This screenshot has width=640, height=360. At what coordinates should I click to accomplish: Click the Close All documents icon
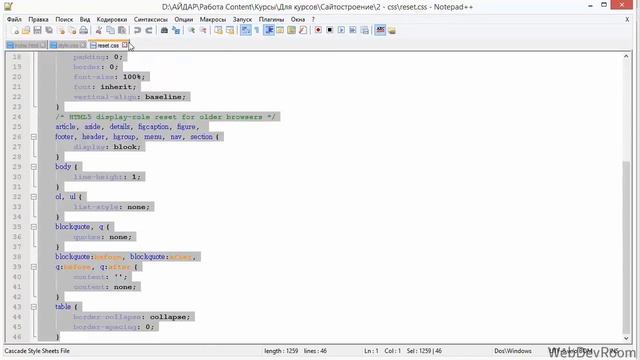pyautogui.click(x=72, y=30)
